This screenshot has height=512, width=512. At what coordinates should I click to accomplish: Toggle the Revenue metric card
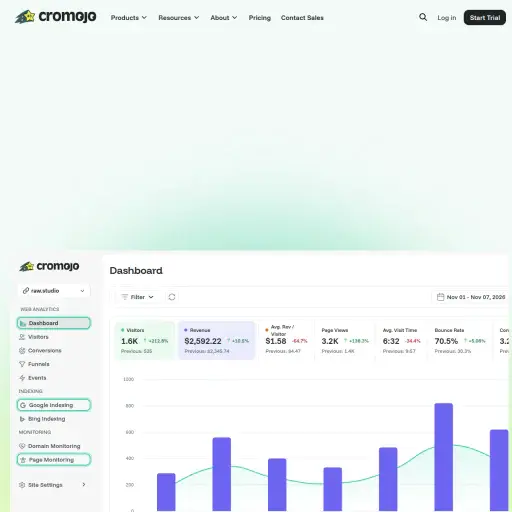pyautogui.click(x=217, y=340)
